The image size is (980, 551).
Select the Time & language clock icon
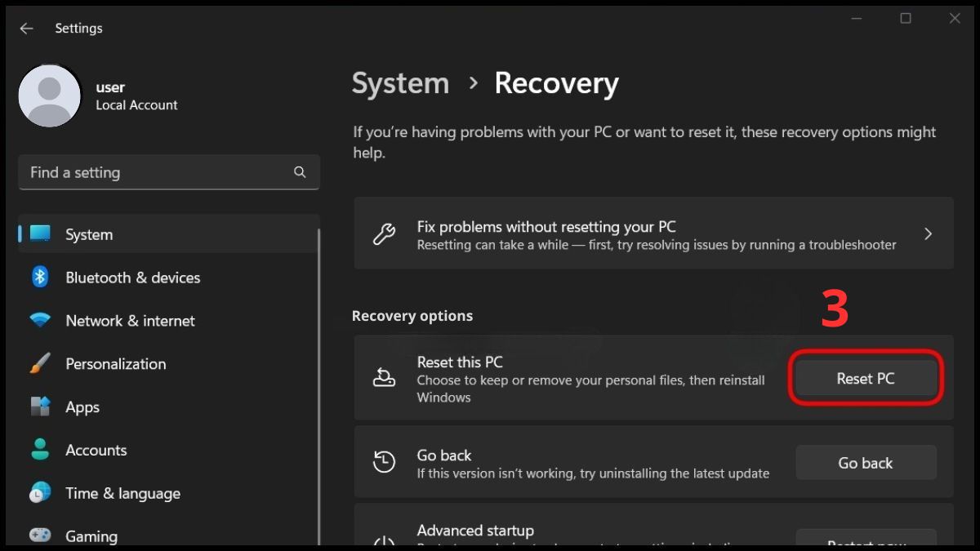(x=41, y=493)
